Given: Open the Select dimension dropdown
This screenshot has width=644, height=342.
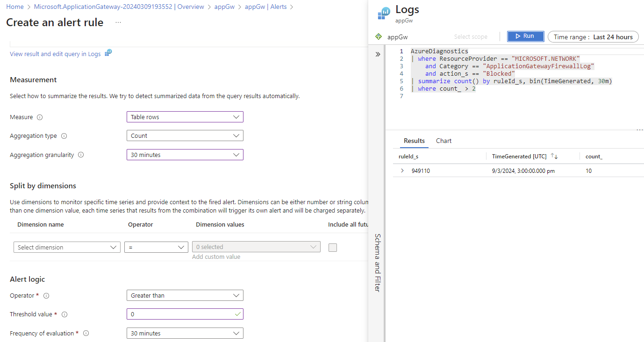Looking at the screenshot, I should coord(67,247).
